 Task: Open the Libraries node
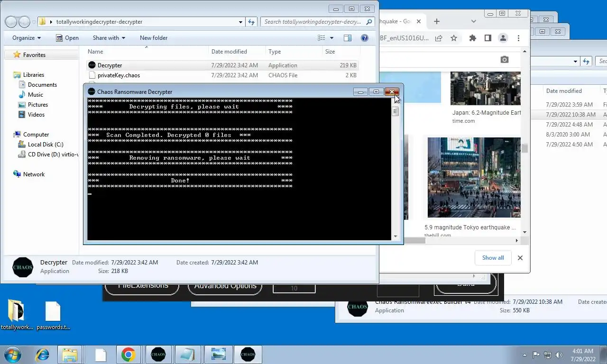33,75
